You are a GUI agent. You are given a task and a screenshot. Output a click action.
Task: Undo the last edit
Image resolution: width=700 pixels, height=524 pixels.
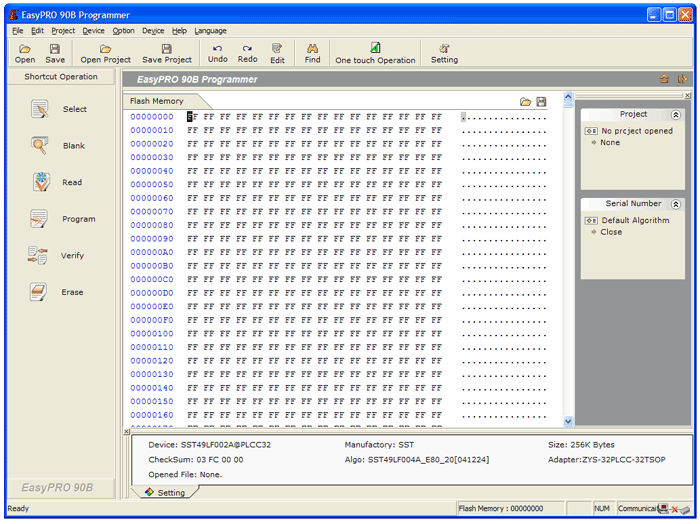217,53
